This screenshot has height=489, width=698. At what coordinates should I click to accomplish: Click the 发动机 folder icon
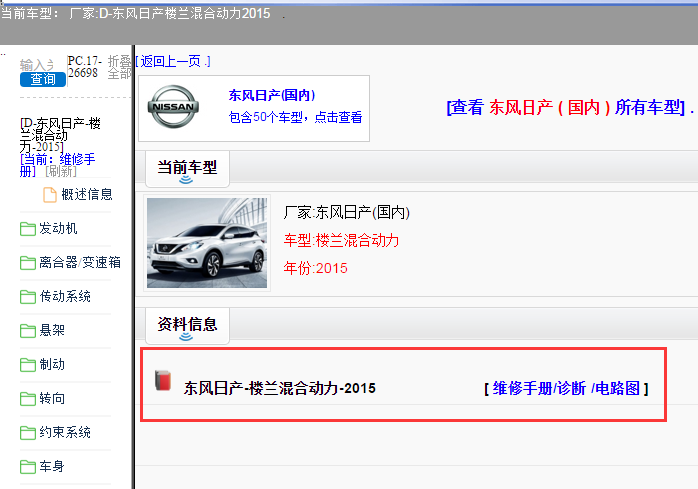[x=28, y=229]
